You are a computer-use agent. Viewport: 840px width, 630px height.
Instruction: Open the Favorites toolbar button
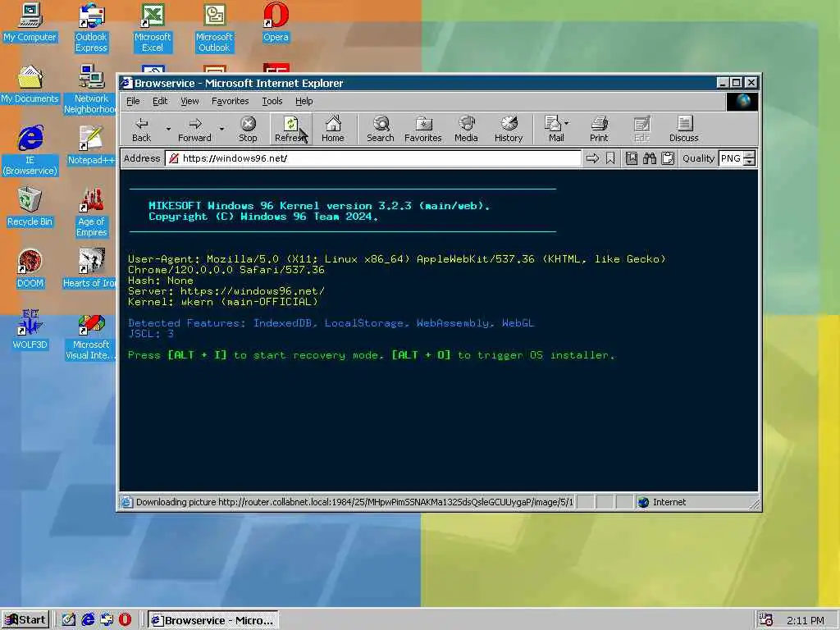(423, 129)
